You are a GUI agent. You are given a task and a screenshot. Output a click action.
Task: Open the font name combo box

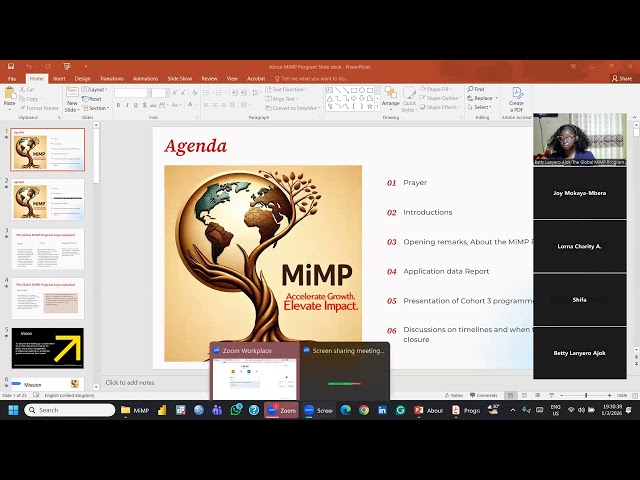point(132,93)
